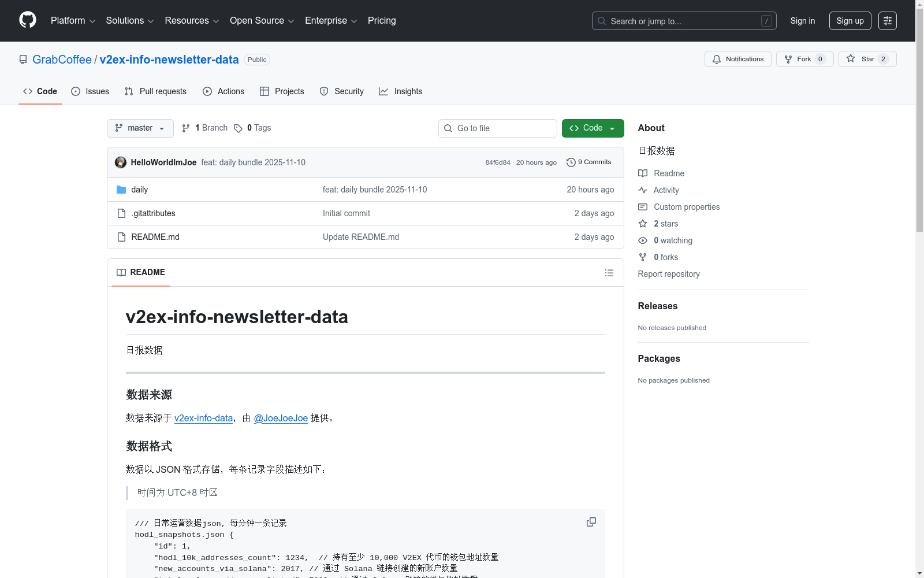The width and height of the screenshot is (924, 578).
Task: Click the fork count badge 0
Action: (820, 59)
